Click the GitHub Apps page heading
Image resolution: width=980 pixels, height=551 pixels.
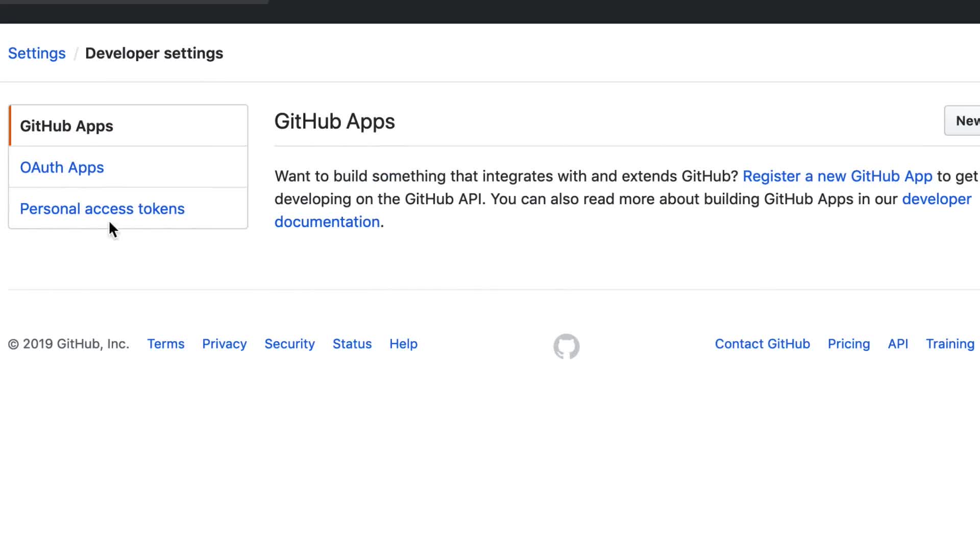click(334, 121)
